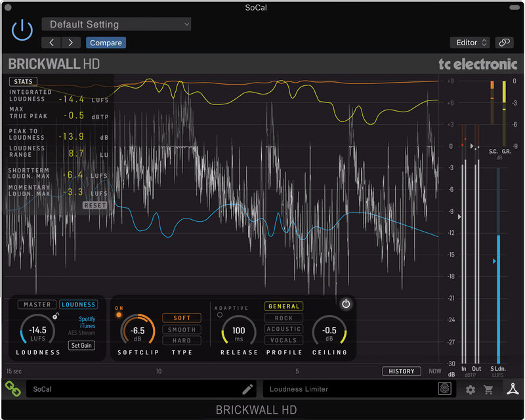
Task: Click the Peak to Loudness value -13.9
Action: coord(71,136)
